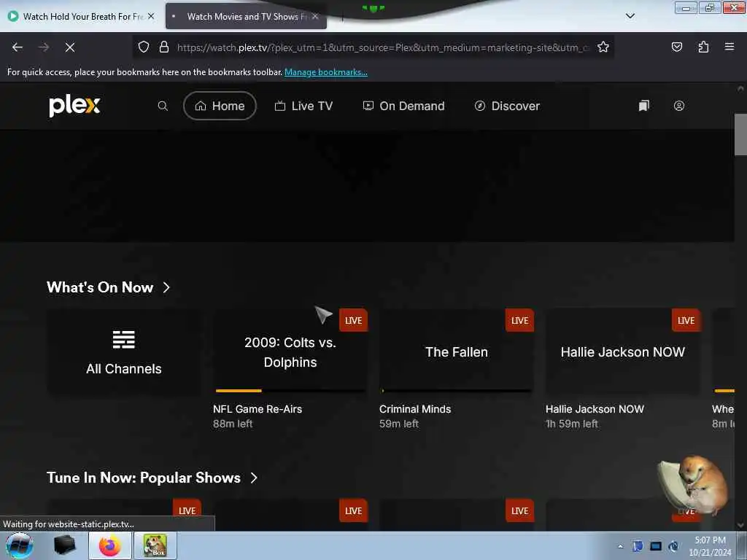This screenshot has height=560, width=747.
Task: Click the What's On Now heading
Action: click(100, 287)
